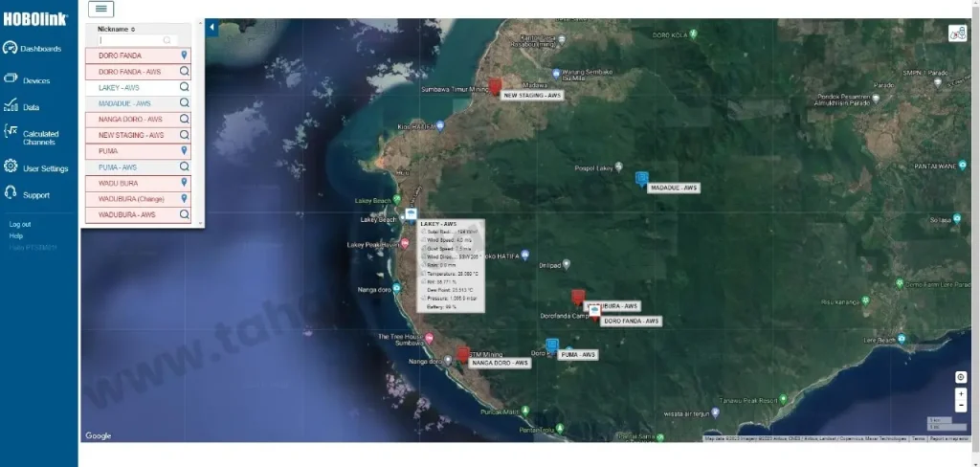Image resolution: width=980 pixels, height=467 pixels.
Task: Click the blue MADADUE - AWS map marker
Action: pyautogui.click(x=641, y=178)
